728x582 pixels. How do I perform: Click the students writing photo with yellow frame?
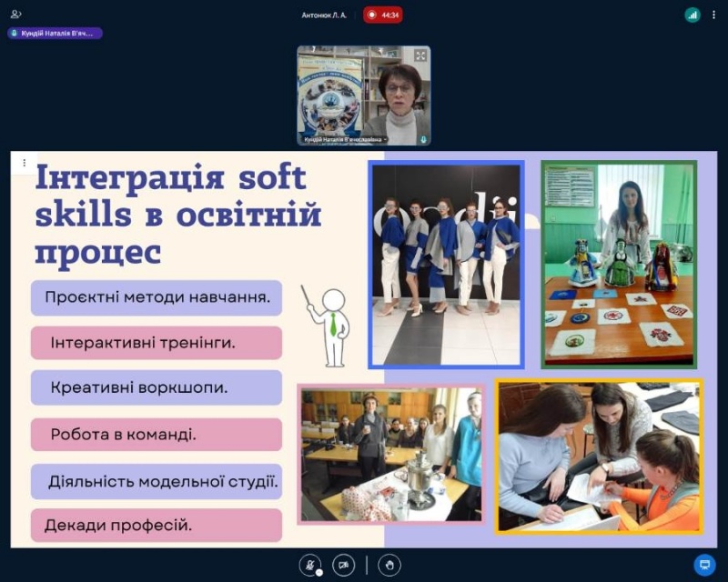600,457
